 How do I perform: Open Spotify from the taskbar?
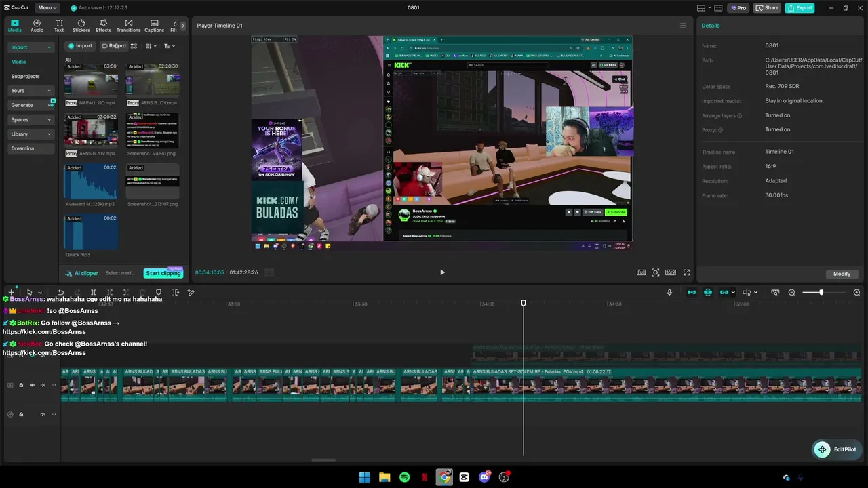tap(404, 477)
